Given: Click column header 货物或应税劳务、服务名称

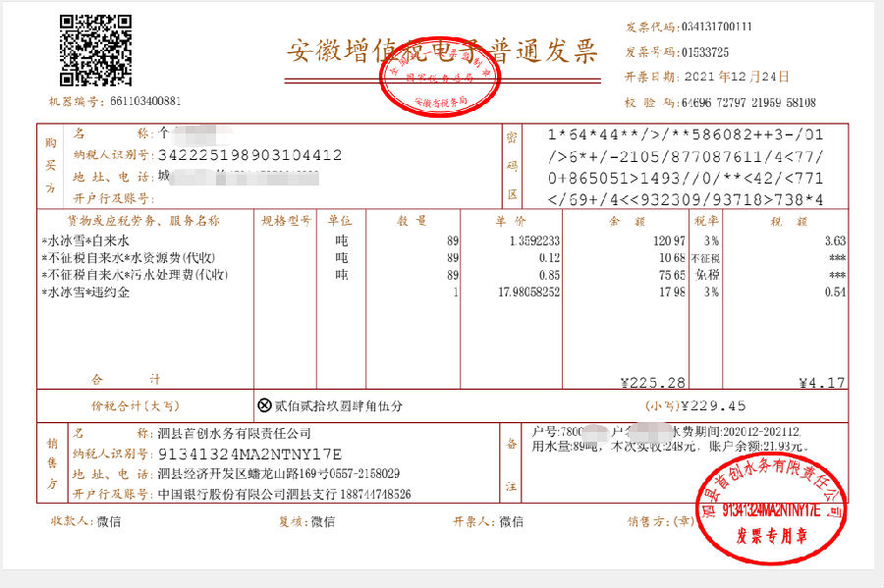Looking at the screenshot, I should [143, 221].
